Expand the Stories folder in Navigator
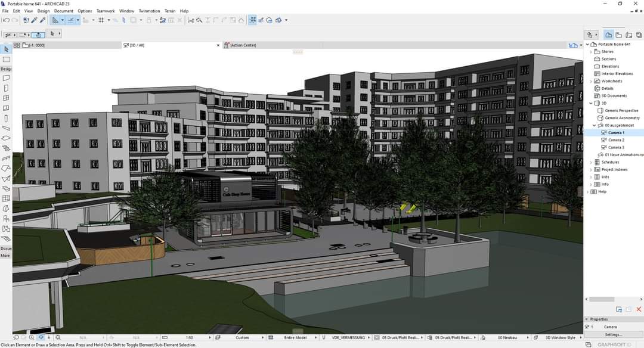This screenshot has width=644, height=348. coord(591,52)
